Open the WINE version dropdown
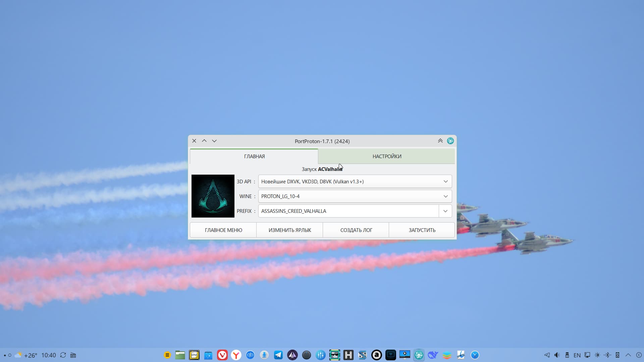The image size is (644, 362). point(355,196)
